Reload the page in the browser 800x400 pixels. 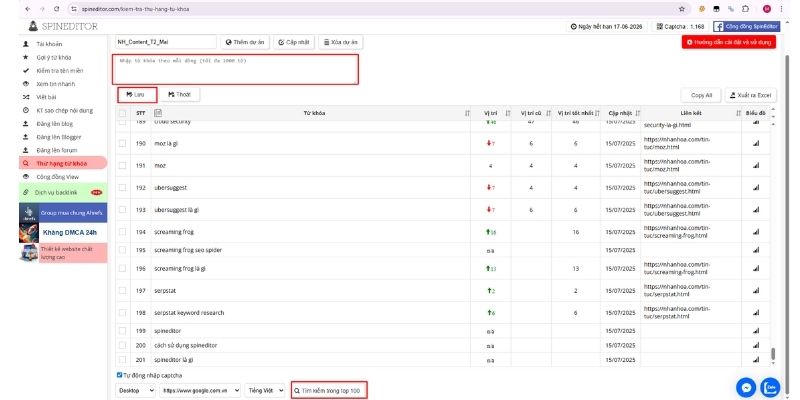[56, 9]
